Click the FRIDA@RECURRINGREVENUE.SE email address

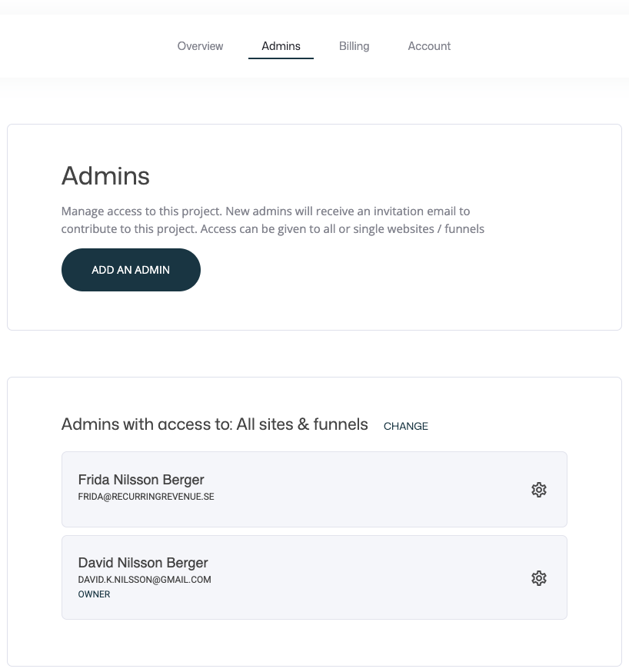click(146, 497)
